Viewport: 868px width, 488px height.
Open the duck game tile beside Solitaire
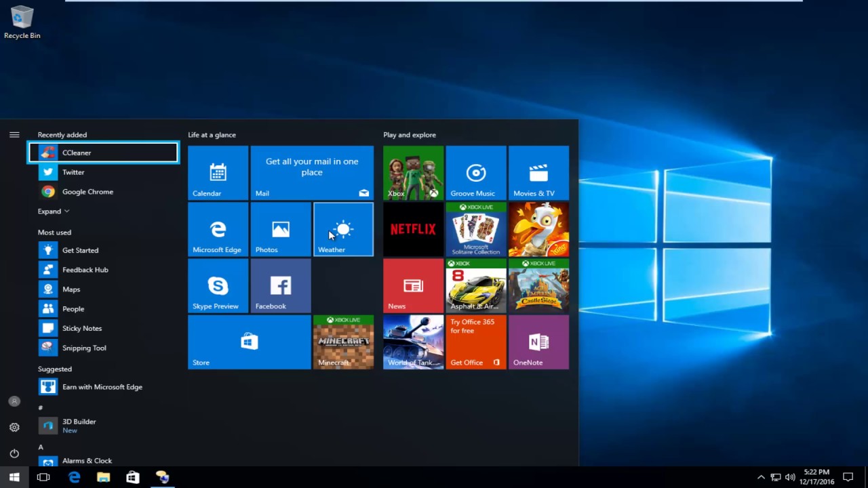pos(538,229)
